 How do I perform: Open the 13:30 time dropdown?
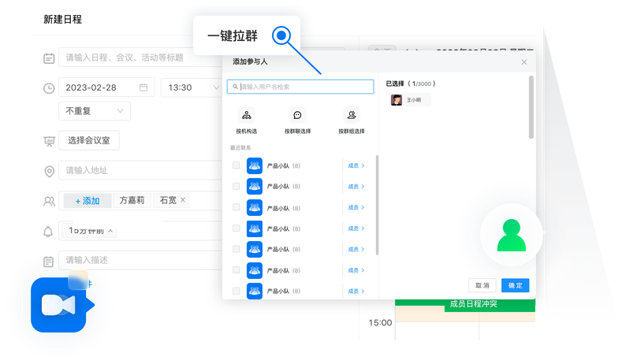coord(191,87)
